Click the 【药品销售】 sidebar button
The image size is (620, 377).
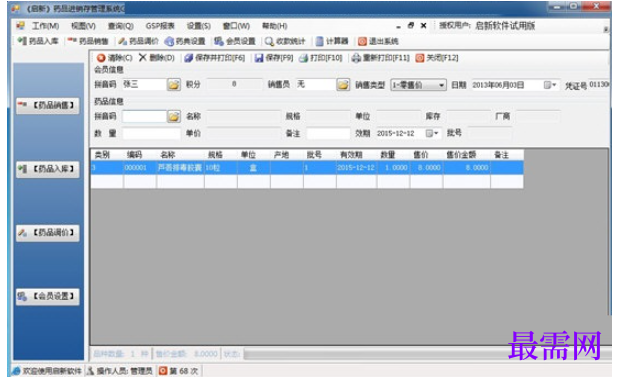[x=47, y=105]
